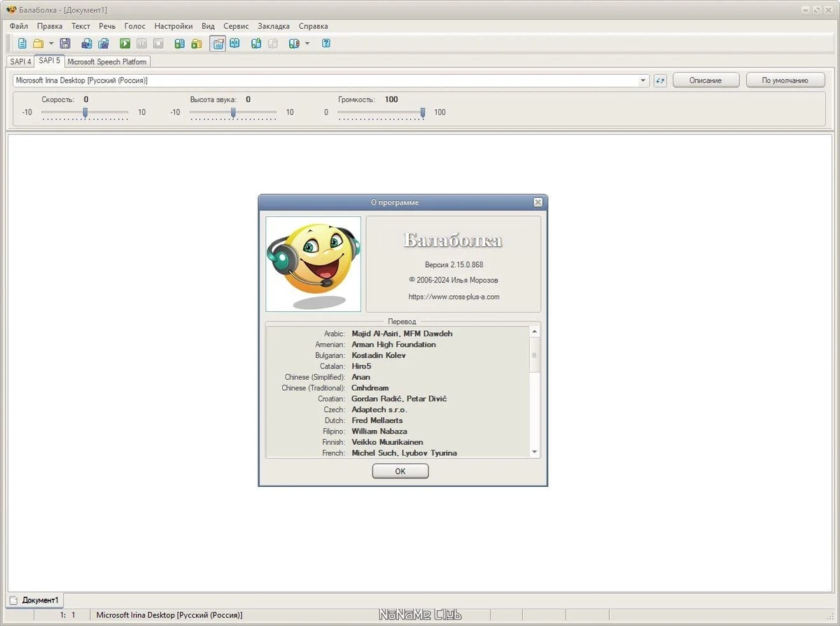Click the Split and convert to audio icon
This screenshot has width=840, height=626.
[104, 43]
